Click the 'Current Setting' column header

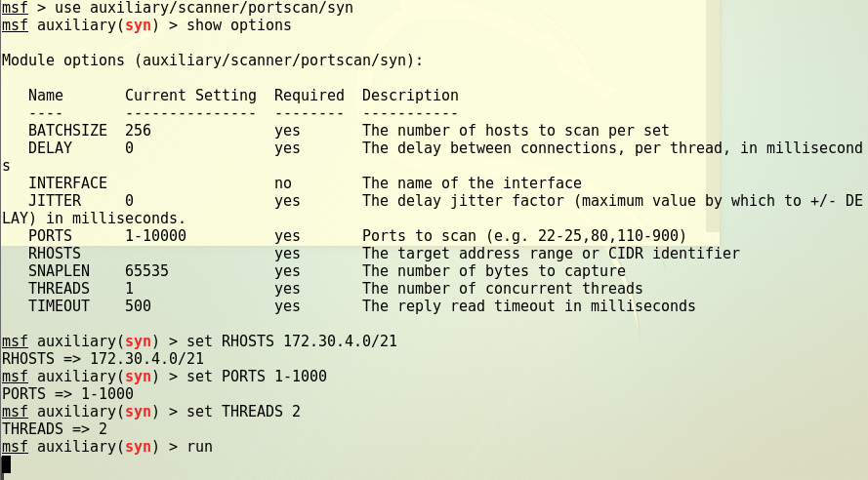click(x=191, y=95)
